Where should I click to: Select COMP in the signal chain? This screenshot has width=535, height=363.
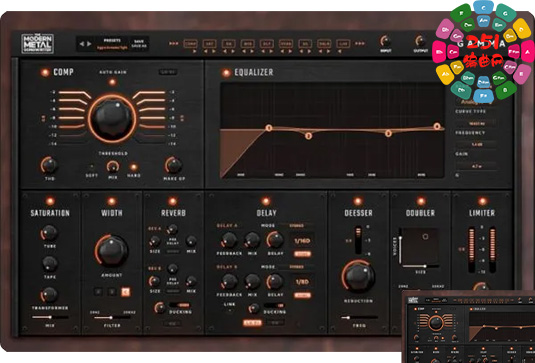coord(190,43)
